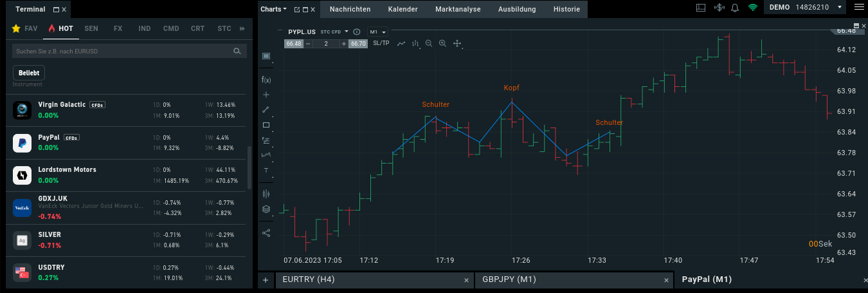The image size is (868, 293).
Task: Switch to the CMD commodities tab
Action: pos(171,28)
